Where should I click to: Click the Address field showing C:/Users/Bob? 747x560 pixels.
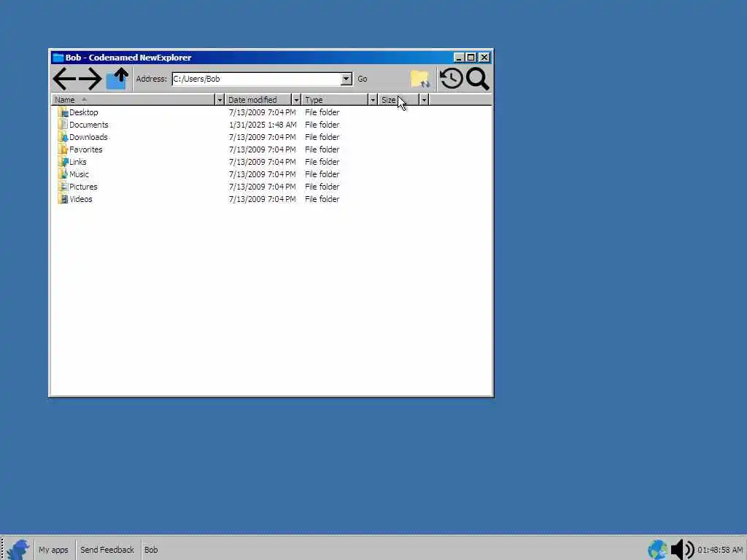pyautogui.click(x=256, y=79)
